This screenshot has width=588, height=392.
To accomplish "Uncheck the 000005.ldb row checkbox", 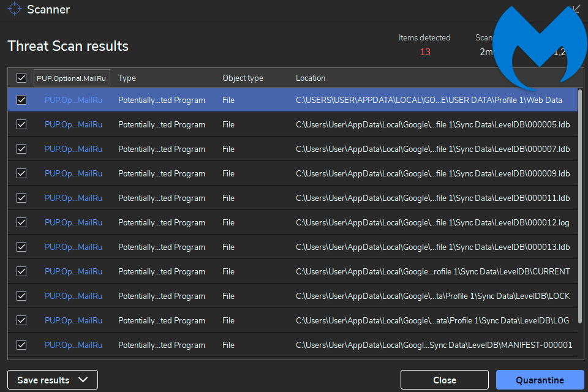I will click(21, 124).
